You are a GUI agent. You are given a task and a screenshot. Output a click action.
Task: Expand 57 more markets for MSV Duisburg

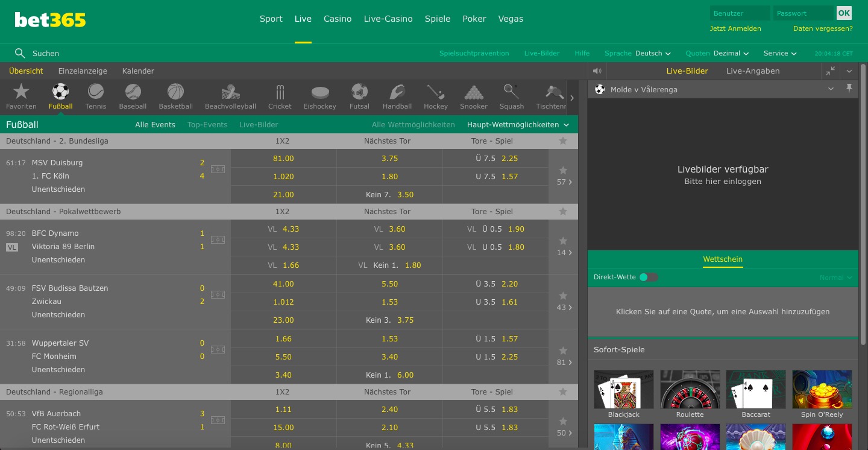coord(565,182)
